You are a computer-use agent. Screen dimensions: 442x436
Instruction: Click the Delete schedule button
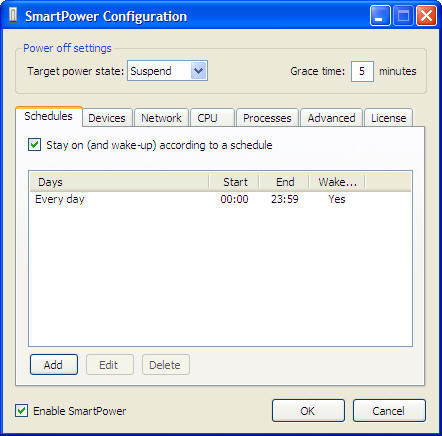(166, 365)
